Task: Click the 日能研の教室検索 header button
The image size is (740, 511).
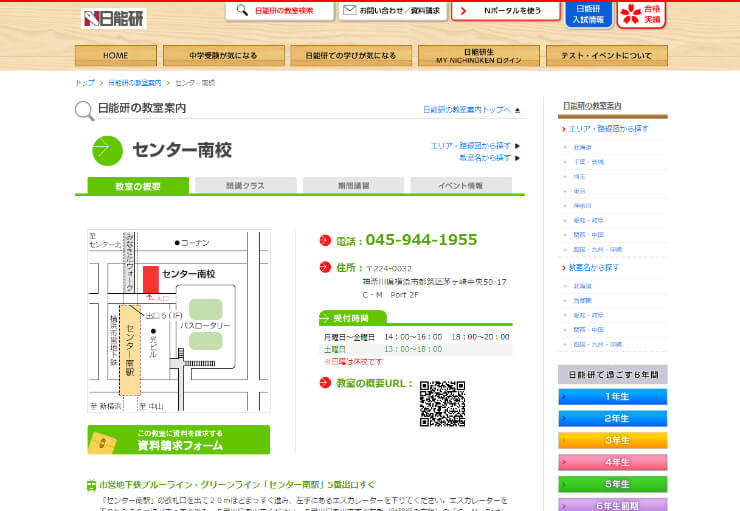Action: pos(279,10)
